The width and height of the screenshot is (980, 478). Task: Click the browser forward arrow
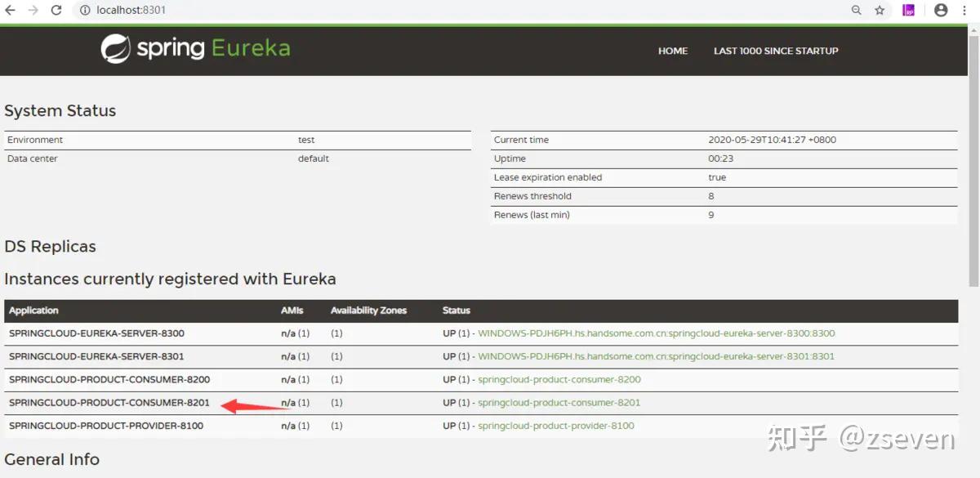click(31, 10)
